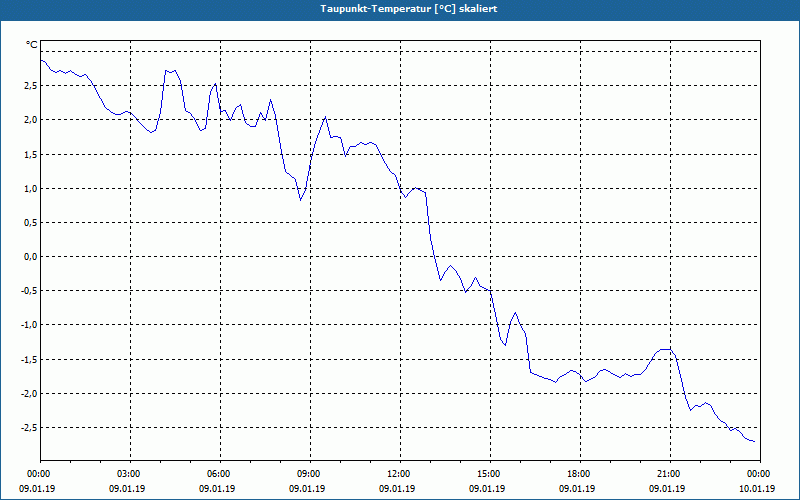Select the 1,5 y-axis label
Image resolution: width=800 pixels, height=500 pixels.
(x=31, y=155)
